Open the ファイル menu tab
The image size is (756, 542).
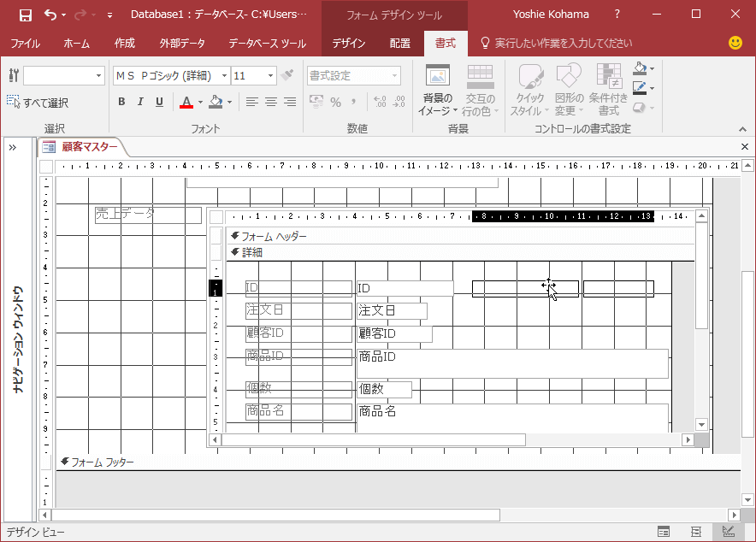pyautogui.click(x=25, y=43)
